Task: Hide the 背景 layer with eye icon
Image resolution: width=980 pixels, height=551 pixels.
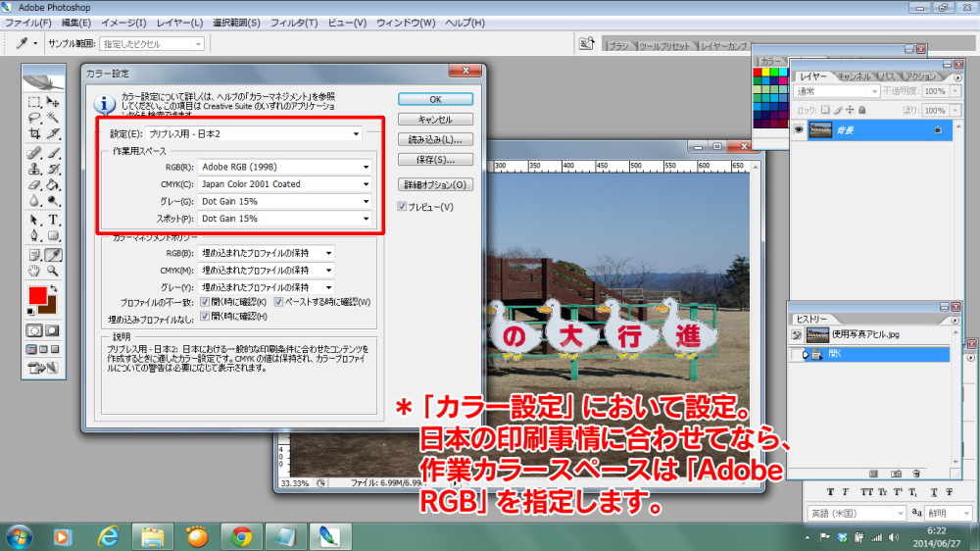Action: (800, 129)
